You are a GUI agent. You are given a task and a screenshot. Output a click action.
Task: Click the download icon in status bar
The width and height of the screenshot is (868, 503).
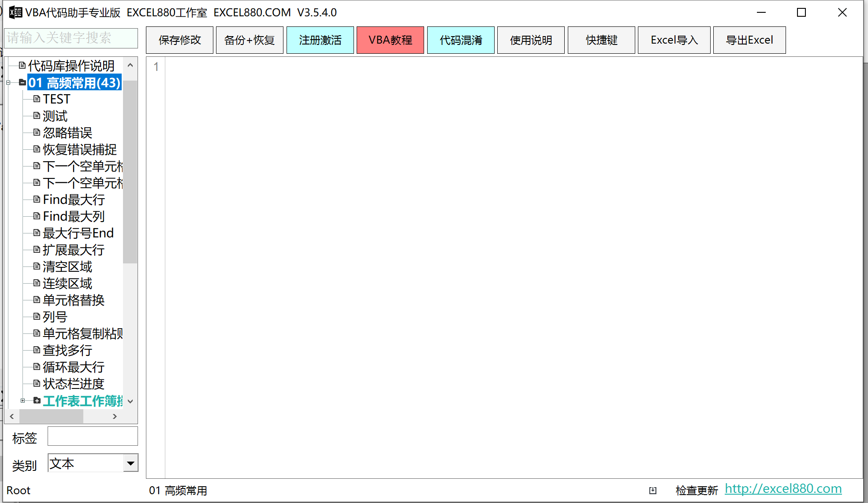653,490
